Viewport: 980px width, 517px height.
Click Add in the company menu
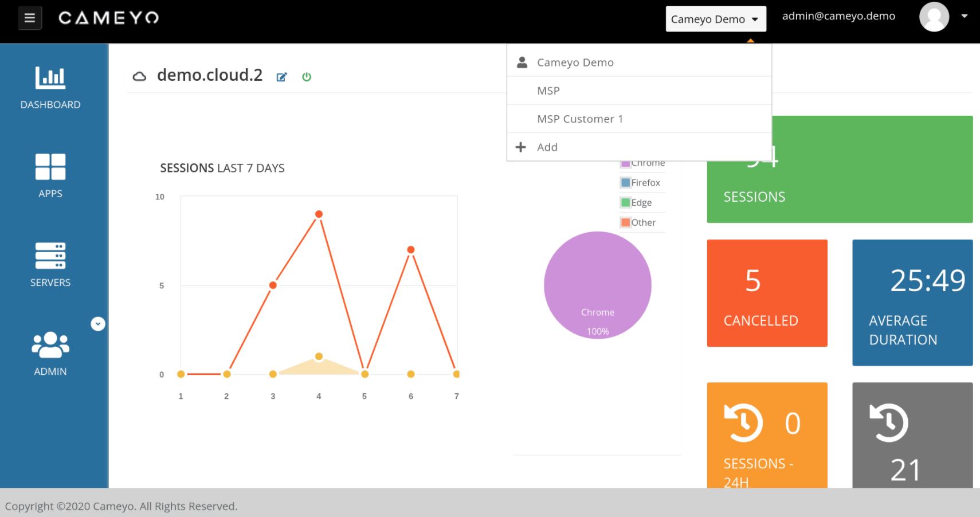point(639,147)
